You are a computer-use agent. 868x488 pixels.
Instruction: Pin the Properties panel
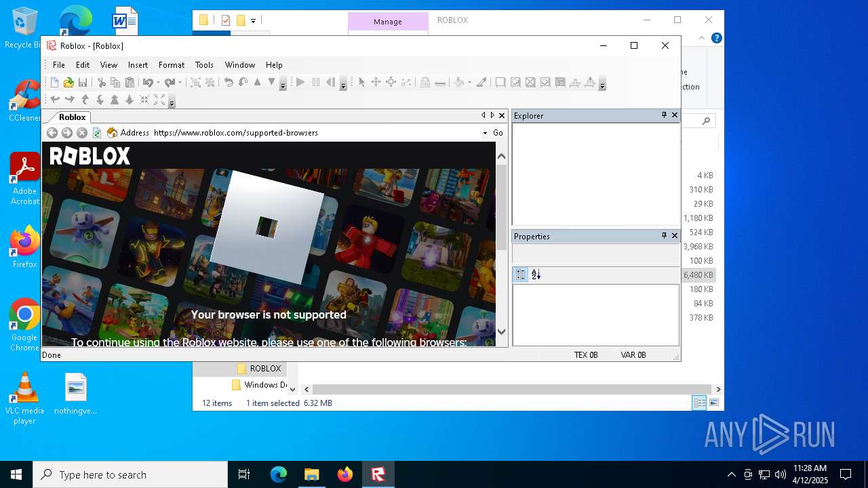click(664, 236)
